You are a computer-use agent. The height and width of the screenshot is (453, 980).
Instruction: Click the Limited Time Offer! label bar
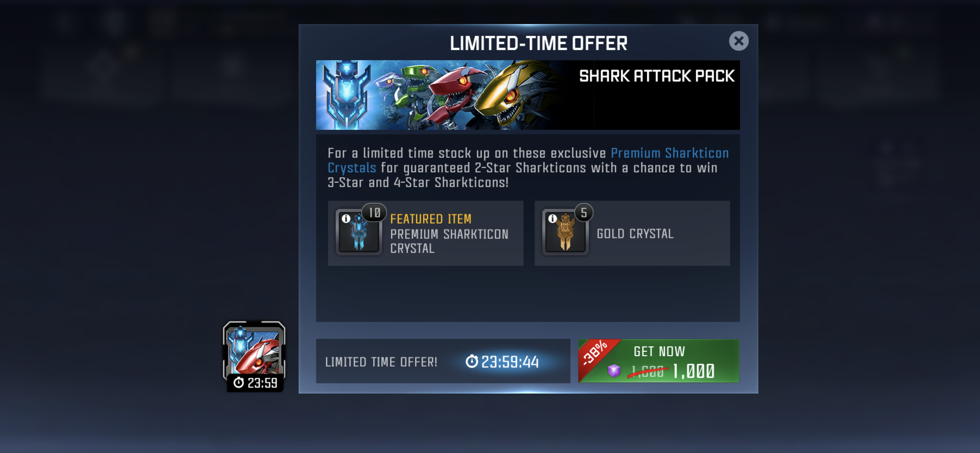pos(443,361)
